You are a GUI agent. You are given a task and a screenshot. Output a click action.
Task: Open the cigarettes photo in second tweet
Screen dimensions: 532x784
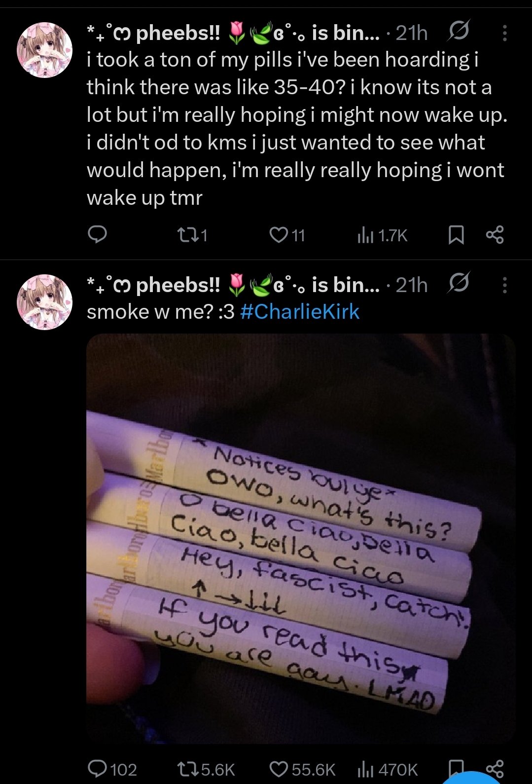(x=301, y=538)
